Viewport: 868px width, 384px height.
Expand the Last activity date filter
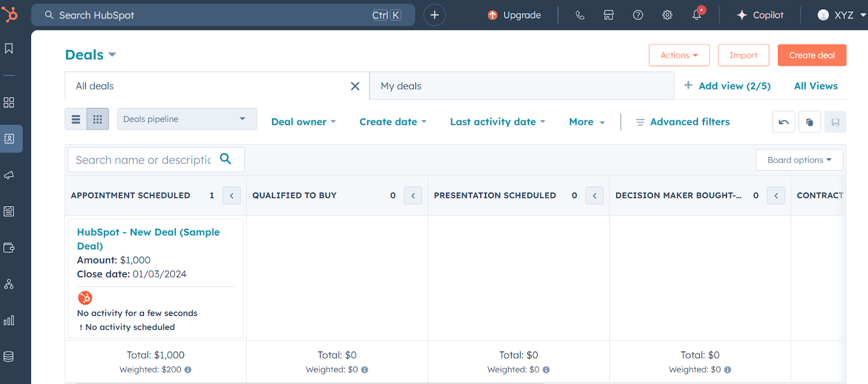(497, 122)
